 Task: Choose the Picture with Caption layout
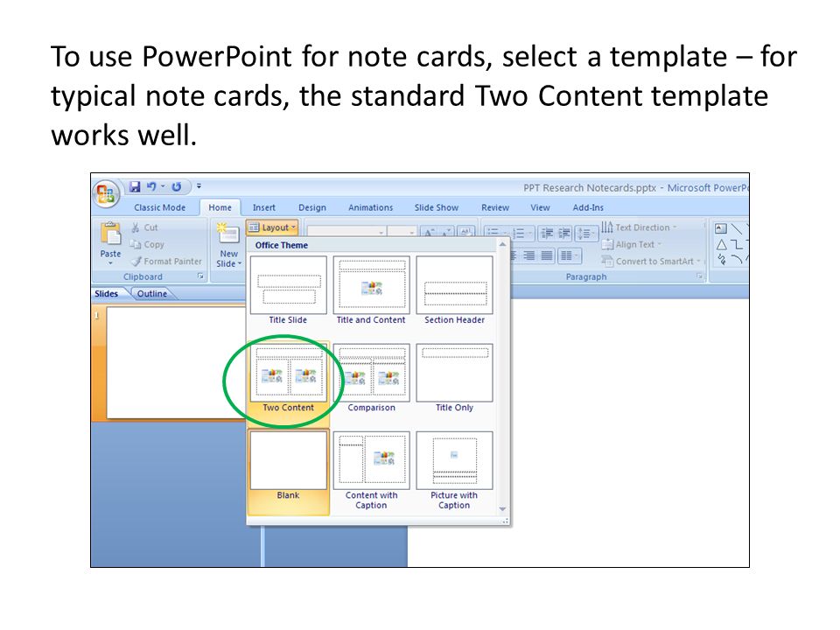454,471
